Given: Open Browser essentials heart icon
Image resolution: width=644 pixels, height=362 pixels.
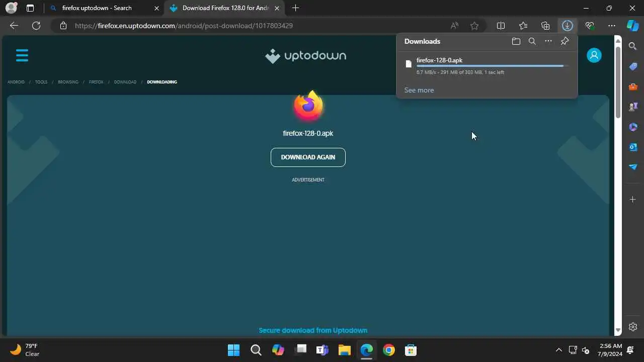Looking at the screenshot, I should pyautogui.click(x=590, y=26).
